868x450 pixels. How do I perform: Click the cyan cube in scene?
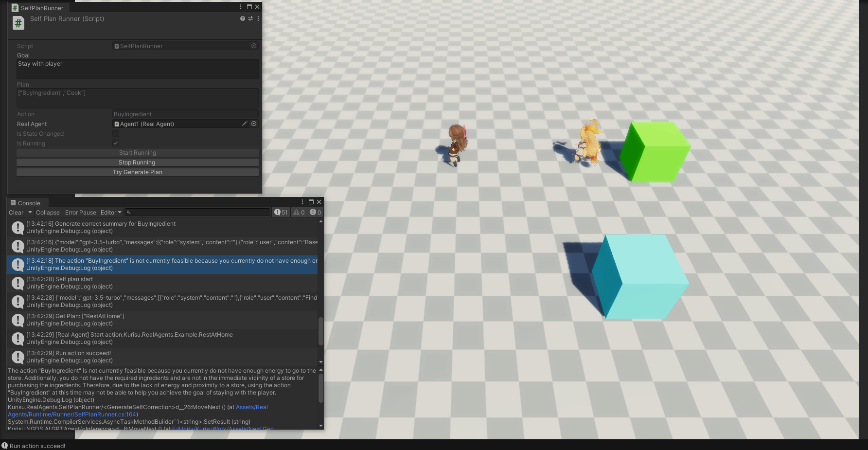pyautogui.click(x=640, y=276)
